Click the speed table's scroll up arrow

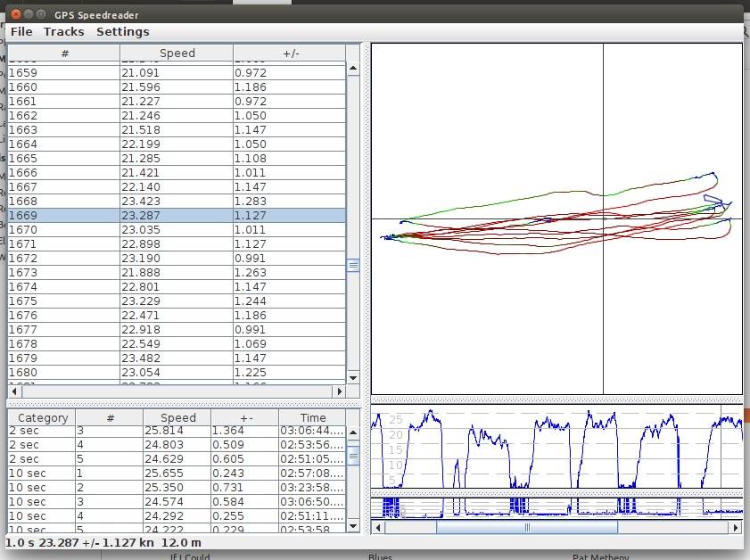353,69
